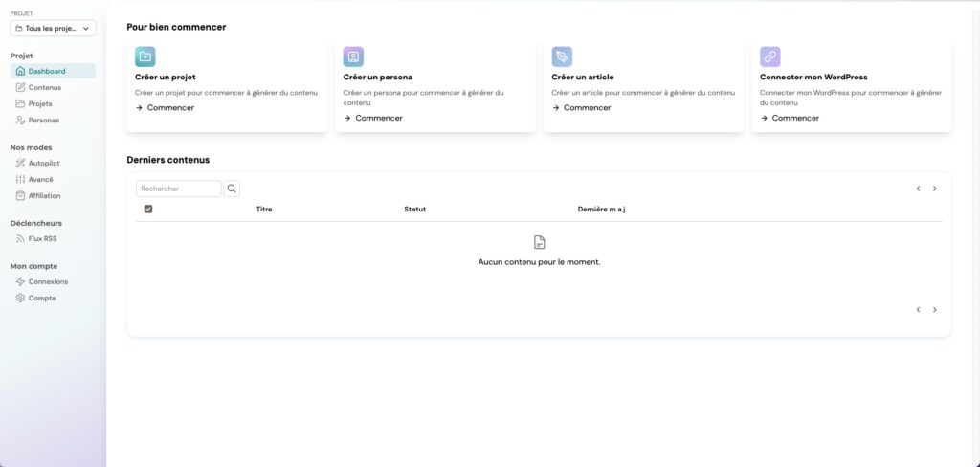Viewport: 980px width, 467px height.
Task: Click the Créer un persona card title
Action: click(378, 77)
